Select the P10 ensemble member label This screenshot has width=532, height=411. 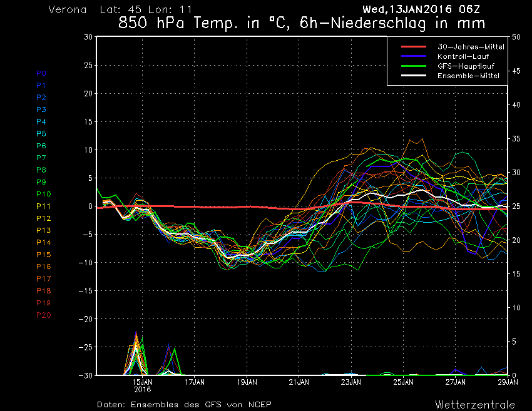(x=43, y=194)
